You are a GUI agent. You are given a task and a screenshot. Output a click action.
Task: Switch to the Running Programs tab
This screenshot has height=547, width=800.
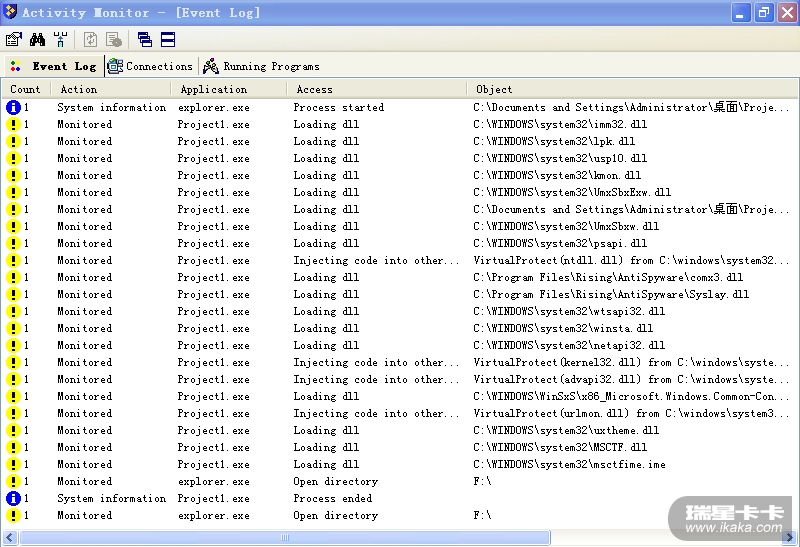coord(261,66)
